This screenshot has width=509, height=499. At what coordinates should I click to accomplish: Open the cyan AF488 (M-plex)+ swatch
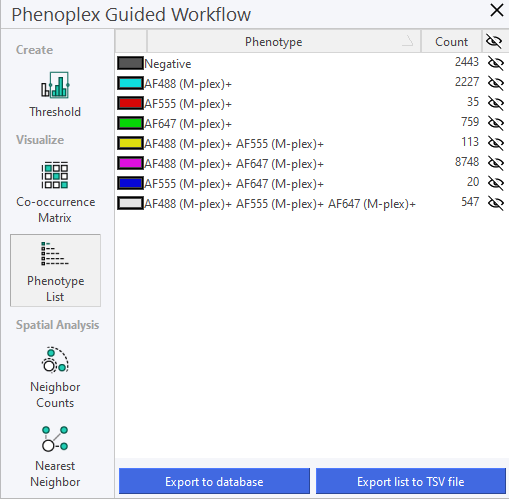(x=130, y=83)
